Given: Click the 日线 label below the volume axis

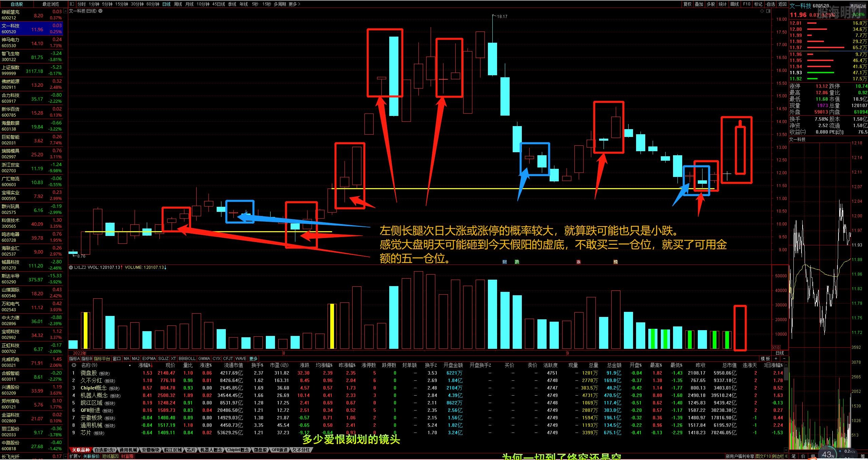Looking at the screenshot, I should click(780, 353).
